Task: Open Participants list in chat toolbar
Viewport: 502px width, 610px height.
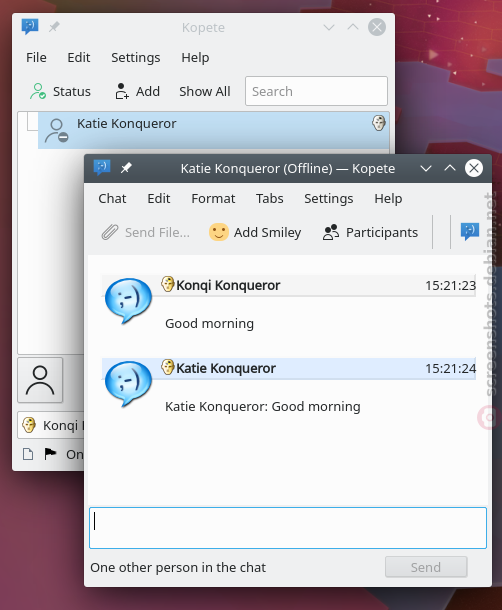Action: pyautogui.click(x=370, y=233)
